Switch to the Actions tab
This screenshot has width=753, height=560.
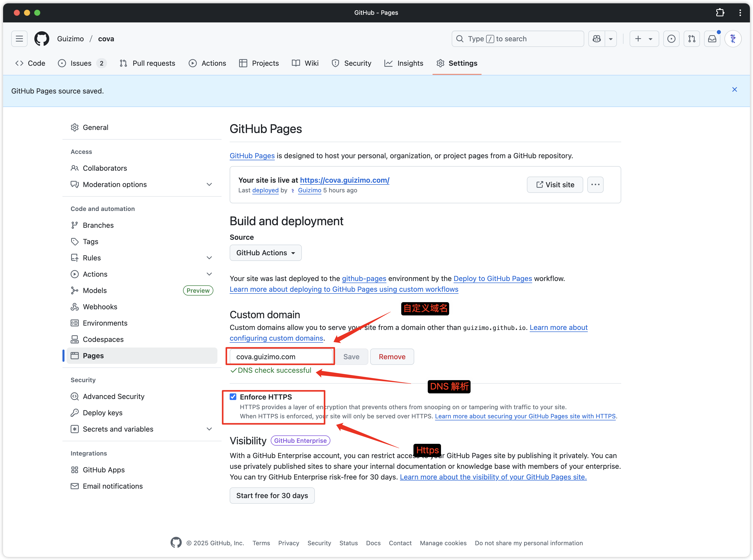[207, 63]
